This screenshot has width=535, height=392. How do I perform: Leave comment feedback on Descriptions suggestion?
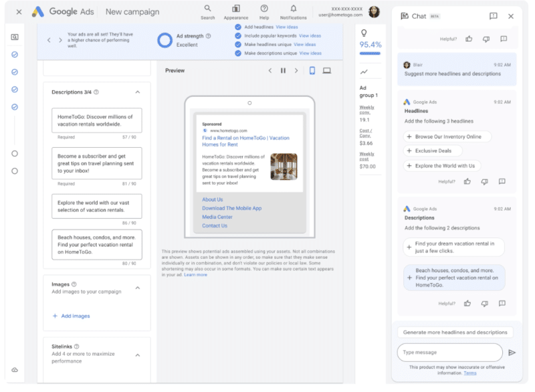(x=502, y=303)
